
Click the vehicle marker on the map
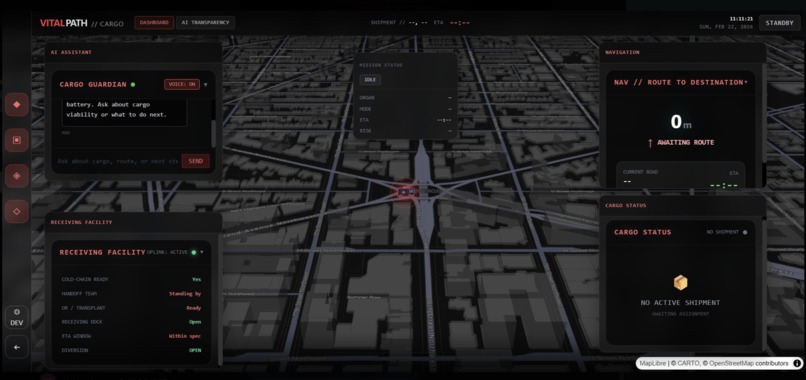[x=406, y=192]
